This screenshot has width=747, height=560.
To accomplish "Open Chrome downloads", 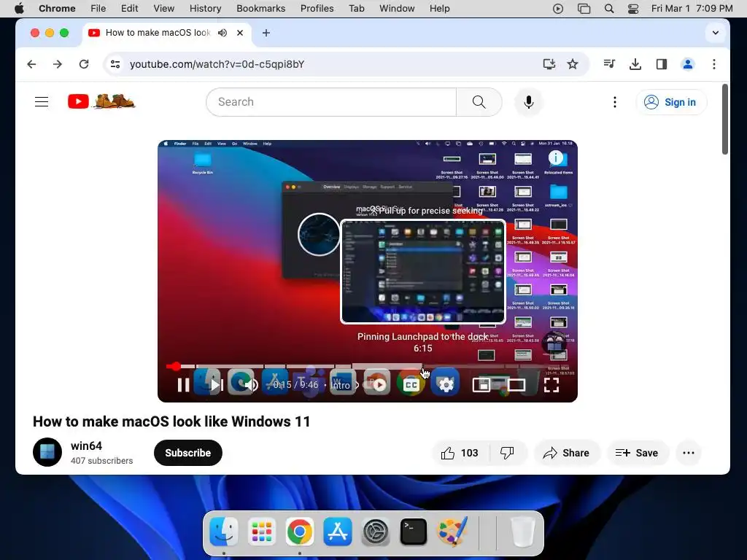I will click(x=635, y=64).
